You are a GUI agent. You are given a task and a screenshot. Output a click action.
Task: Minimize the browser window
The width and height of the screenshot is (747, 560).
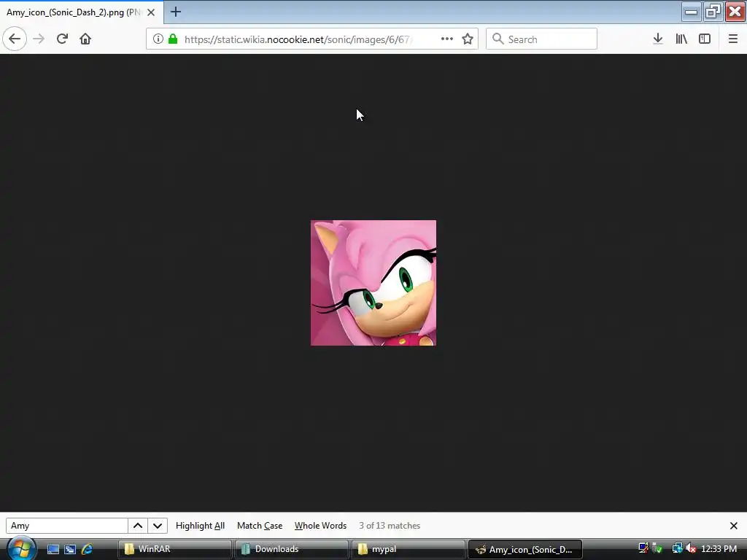click(692, 12)
